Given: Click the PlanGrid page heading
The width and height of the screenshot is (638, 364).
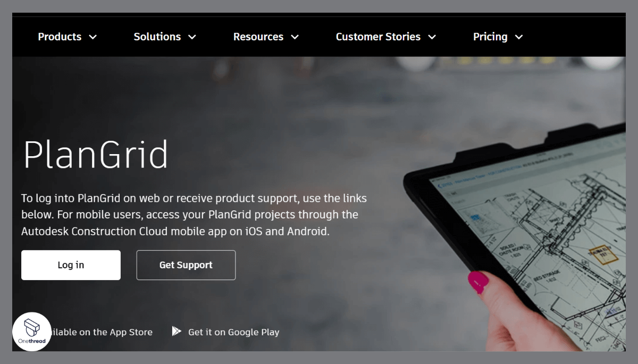Looking at the screenshot, I should [96, 155].
